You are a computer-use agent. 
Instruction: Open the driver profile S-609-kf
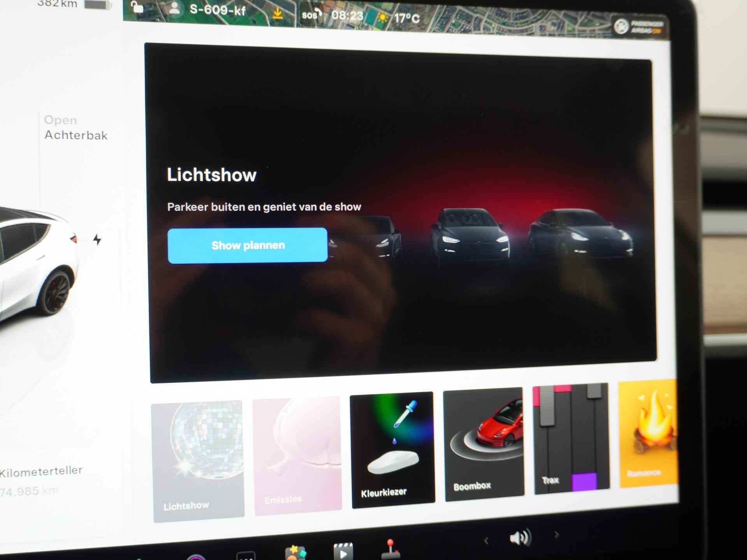207,9
